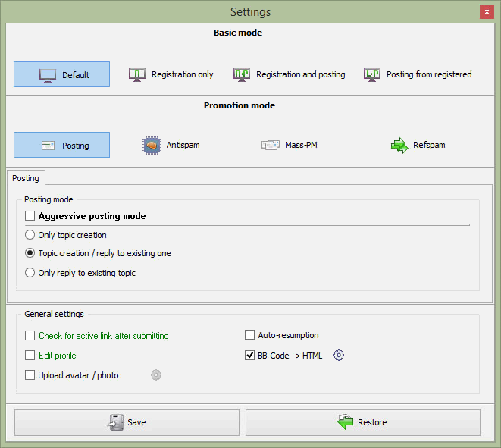The image size is (501, 448).
Task: Open the Posting tab
Action: 26,178
